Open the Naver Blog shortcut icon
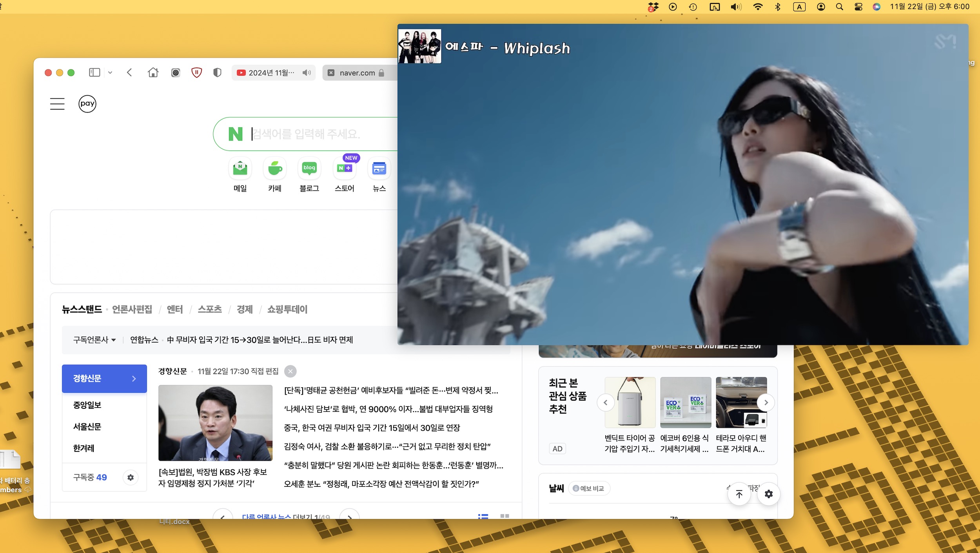 (x=309, y=169)
